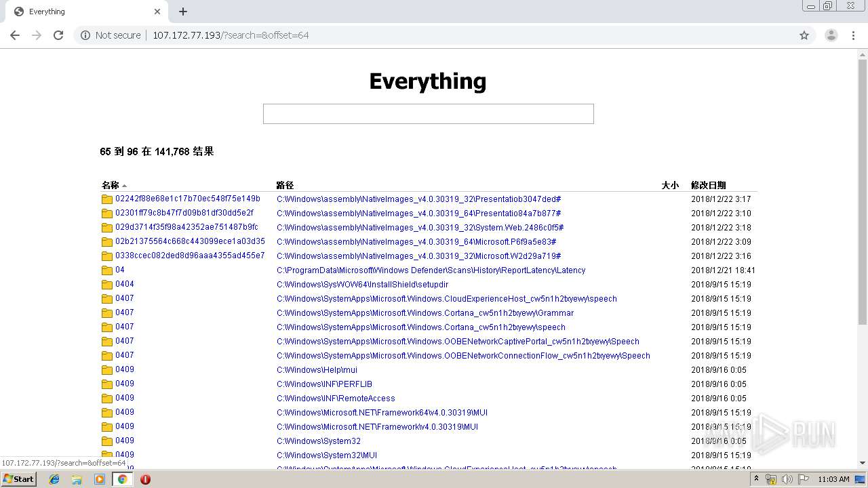Click folder icon beside the 04 entry
Image resolution: width=868 pixels, height=488 pixels.
click(107, 270)
